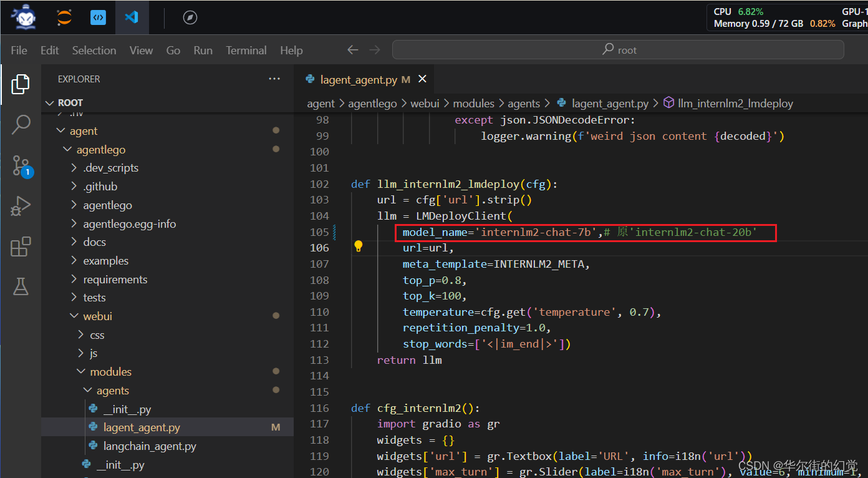
Task: Click 'def cfg_internlm2():' on line 116
Action: tap(415, 408)
